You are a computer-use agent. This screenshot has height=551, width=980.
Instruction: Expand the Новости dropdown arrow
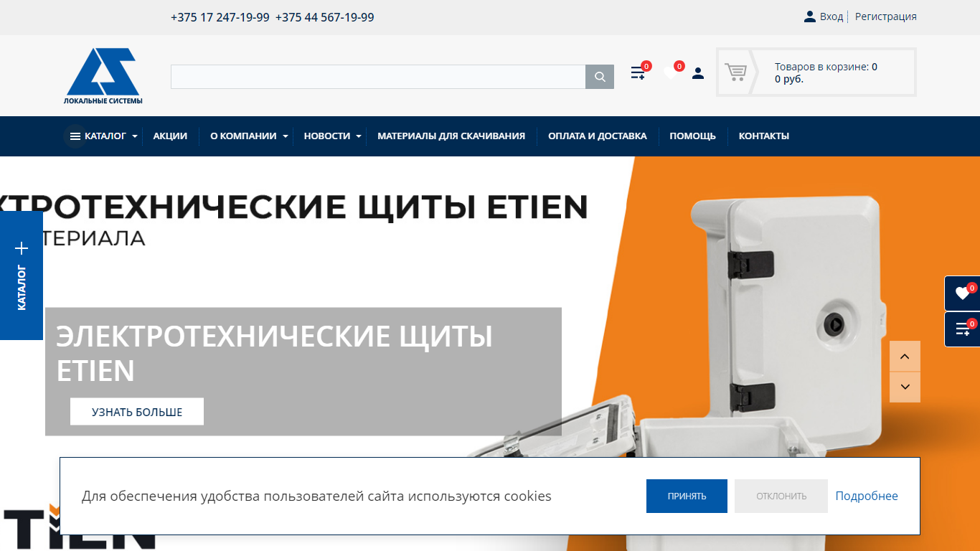pos(359,136)
